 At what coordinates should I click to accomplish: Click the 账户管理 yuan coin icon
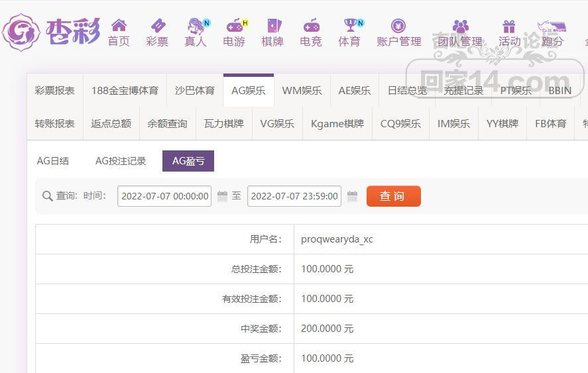point(398,26)
